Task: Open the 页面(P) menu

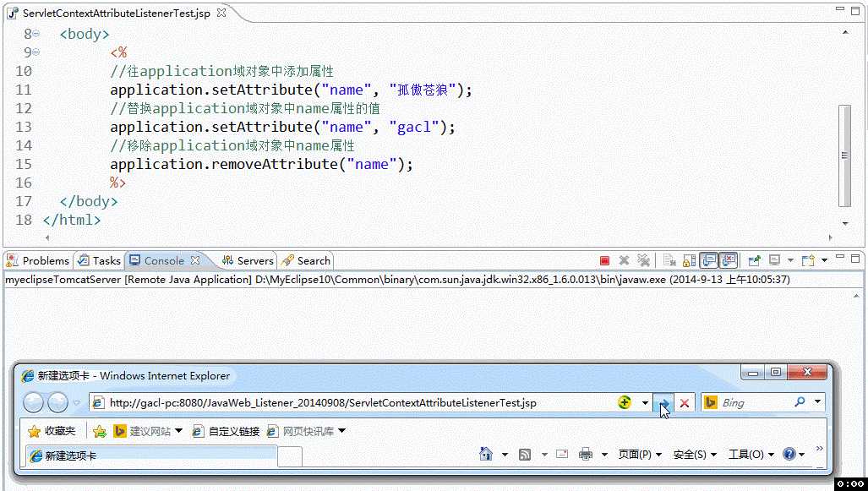Action: [x=640, y=455]
